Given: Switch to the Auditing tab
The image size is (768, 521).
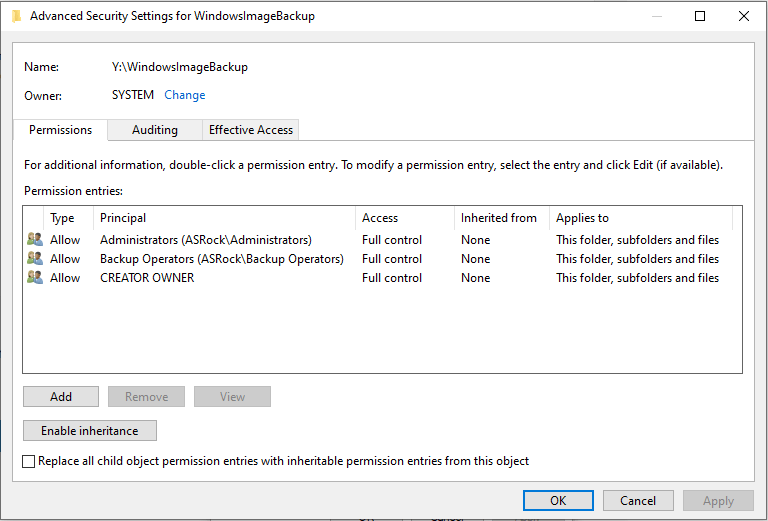Looking at the screenshot, I should pos(155,130).
